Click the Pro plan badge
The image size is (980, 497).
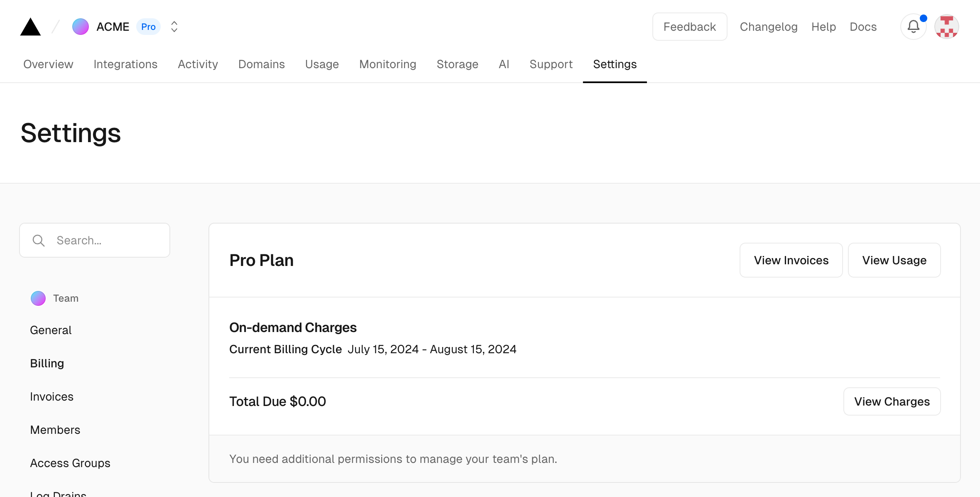(148, 27)
